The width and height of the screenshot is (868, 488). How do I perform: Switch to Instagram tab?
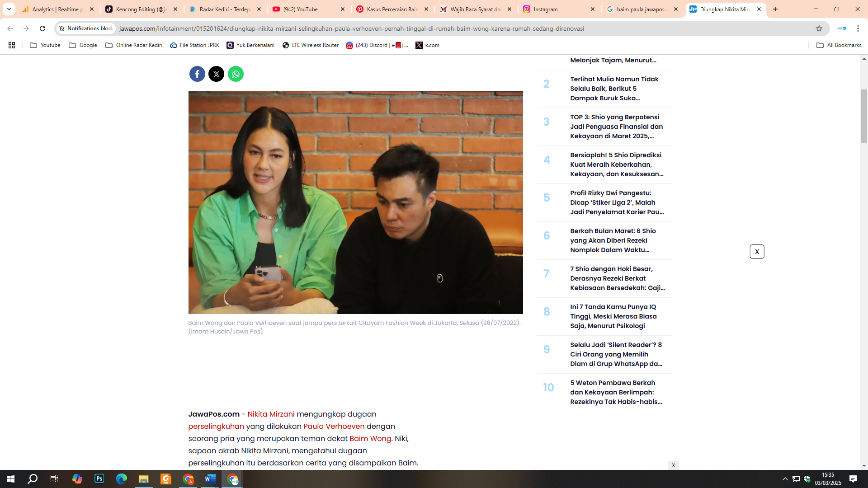pyautogui.click(x=560, y=9)
